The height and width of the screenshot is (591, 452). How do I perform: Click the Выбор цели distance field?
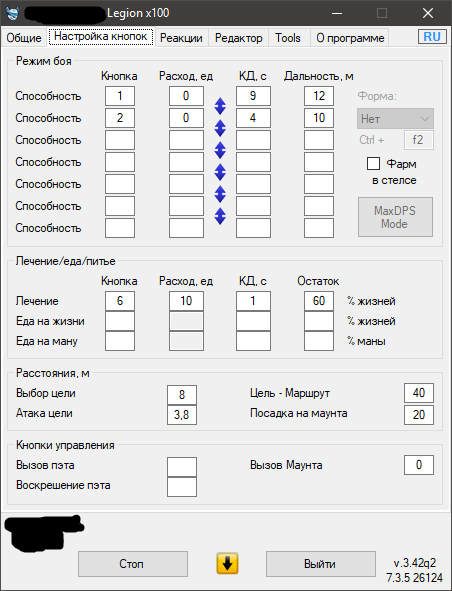pos(182,395)
